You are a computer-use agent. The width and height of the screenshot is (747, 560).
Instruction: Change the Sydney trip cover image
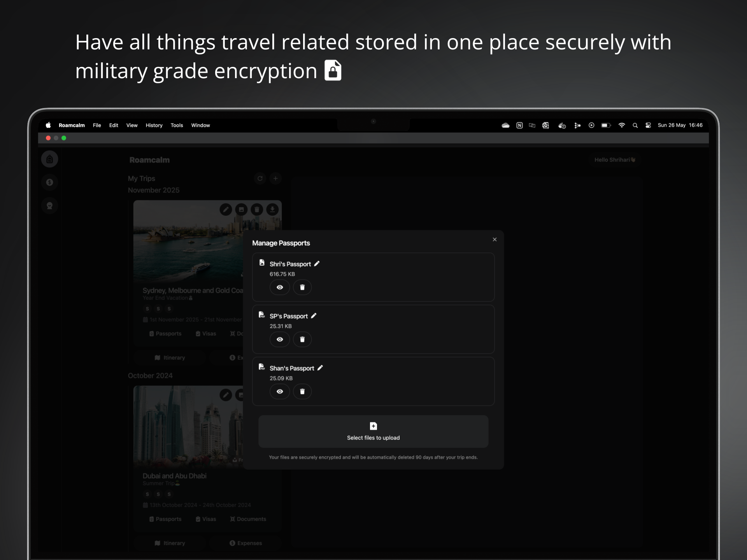[x=241, y=210]
